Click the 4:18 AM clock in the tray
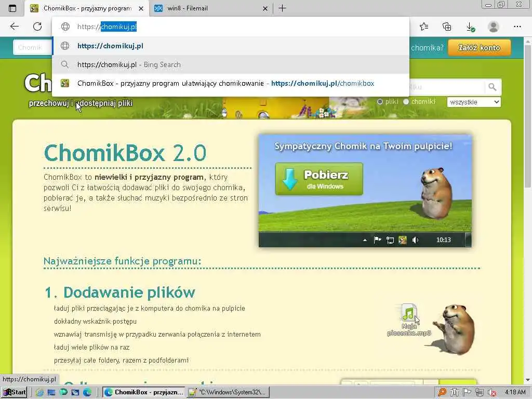 [515, 392]
